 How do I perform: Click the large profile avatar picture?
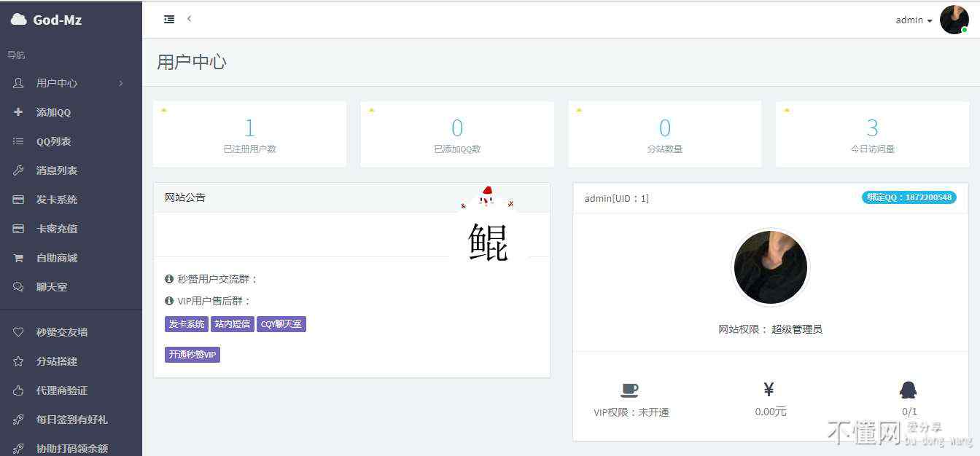tap(771, 267)
